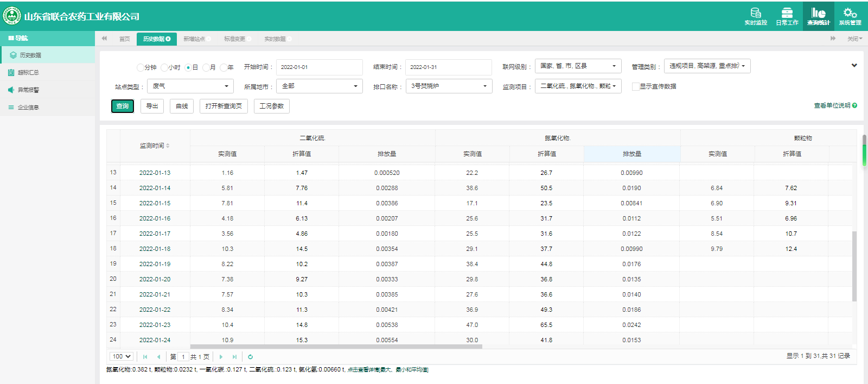Collapse the filter panel with chevron arrow
Image resolution: width=868 pixels, height=384 pixels.
854,66
